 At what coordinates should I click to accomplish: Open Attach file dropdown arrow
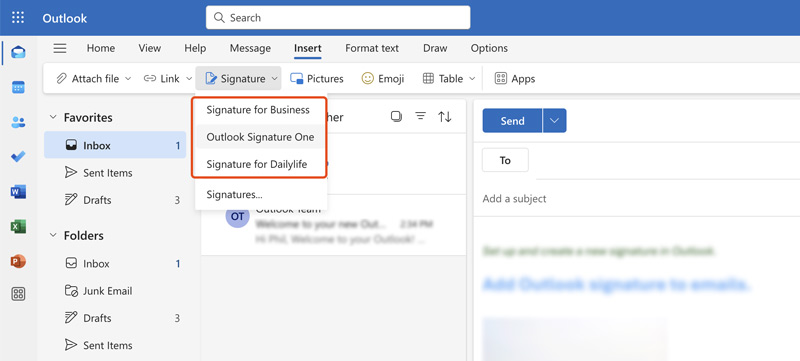coord(128,79)
